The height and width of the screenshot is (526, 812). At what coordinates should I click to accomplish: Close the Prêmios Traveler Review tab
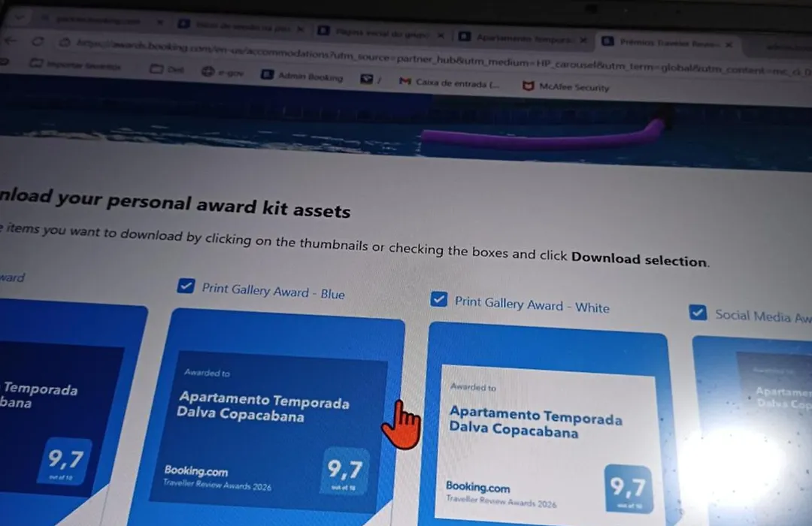[x=729, y=45]
